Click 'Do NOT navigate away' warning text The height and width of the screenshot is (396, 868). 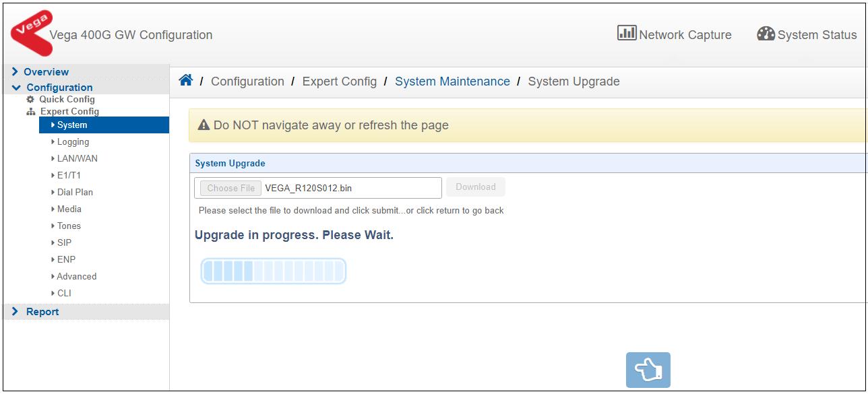pyautogui.click(x=331, y=125)
